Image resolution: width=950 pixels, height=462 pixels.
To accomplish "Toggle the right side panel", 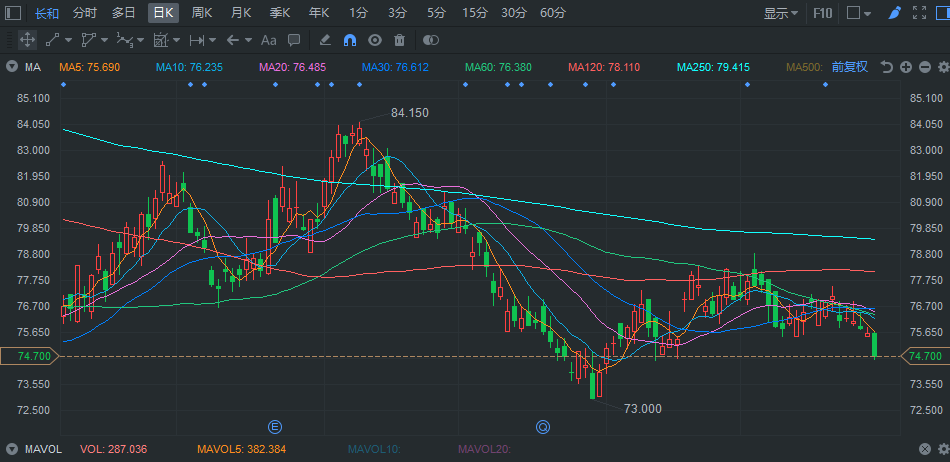I will click(x=943, y=13).
